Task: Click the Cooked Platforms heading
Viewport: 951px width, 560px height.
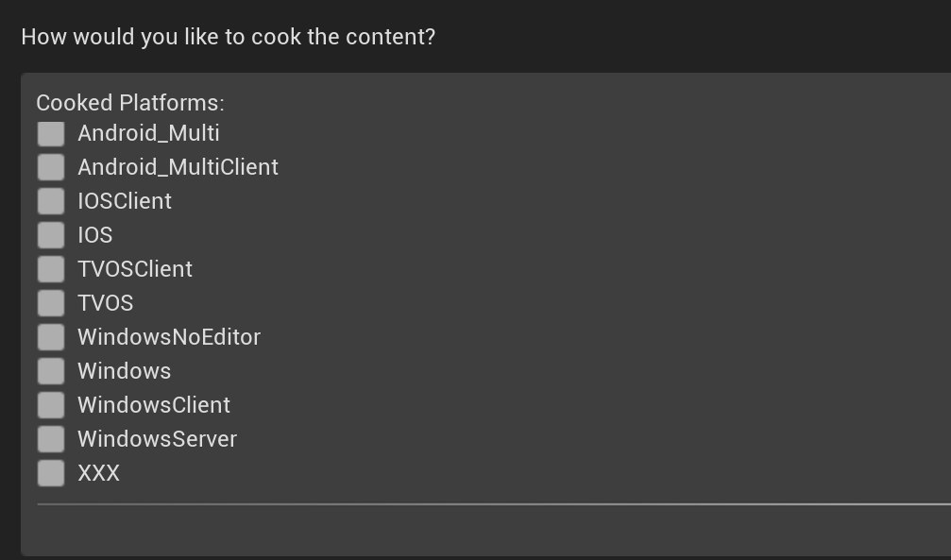Action: coord(130,102)
